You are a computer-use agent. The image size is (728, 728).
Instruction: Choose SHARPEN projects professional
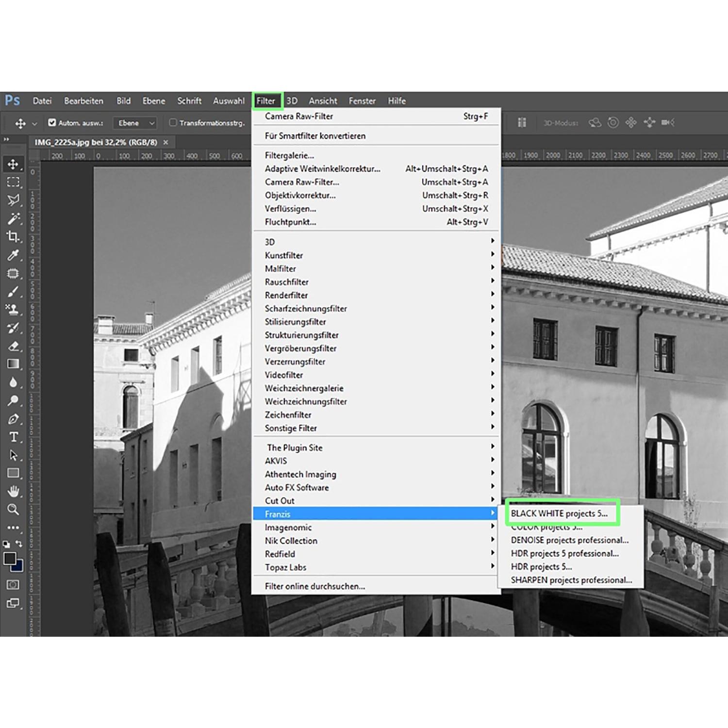(x=571, y=580)
